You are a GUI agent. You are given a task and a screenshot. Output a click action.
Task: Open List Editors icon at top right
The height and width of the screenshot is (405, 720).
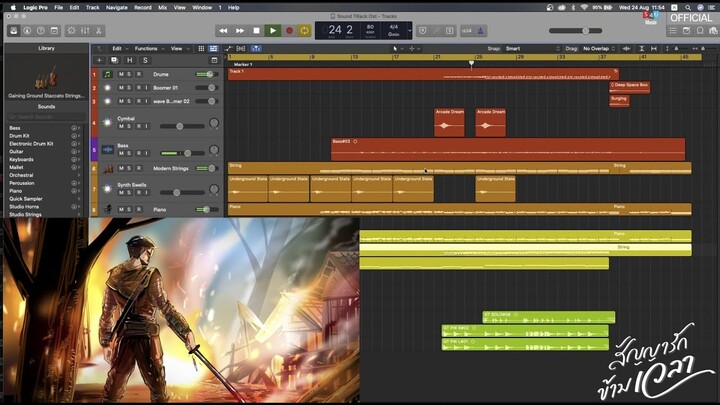point(673,31)
